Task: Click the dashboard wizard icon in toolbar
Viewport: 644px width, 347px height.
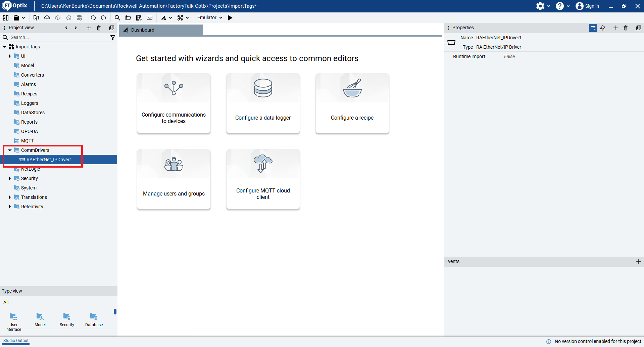Action: click(163, 18)
